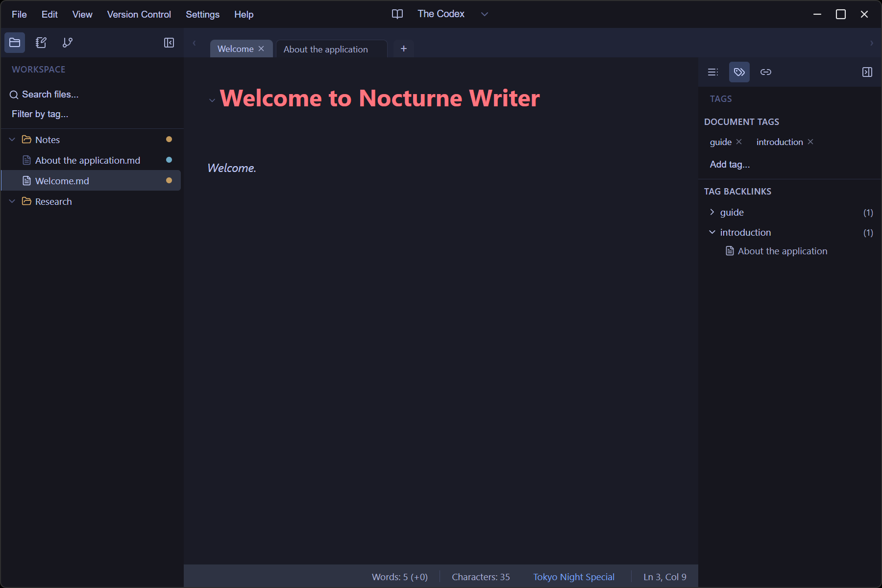Viewport: 882px width, 588px height.
Task: Open The Codex workspace dropdown
Action: 484,14
